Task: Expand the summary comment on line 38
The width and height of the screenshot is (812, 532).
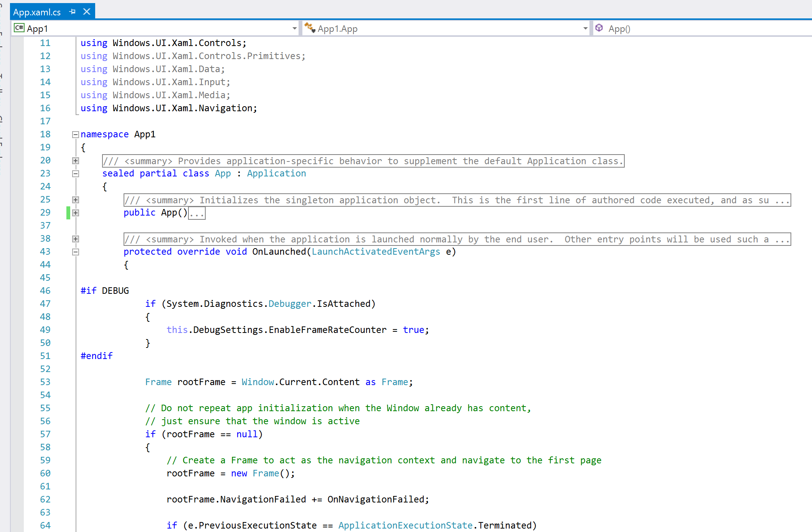Action: (76, 239)
